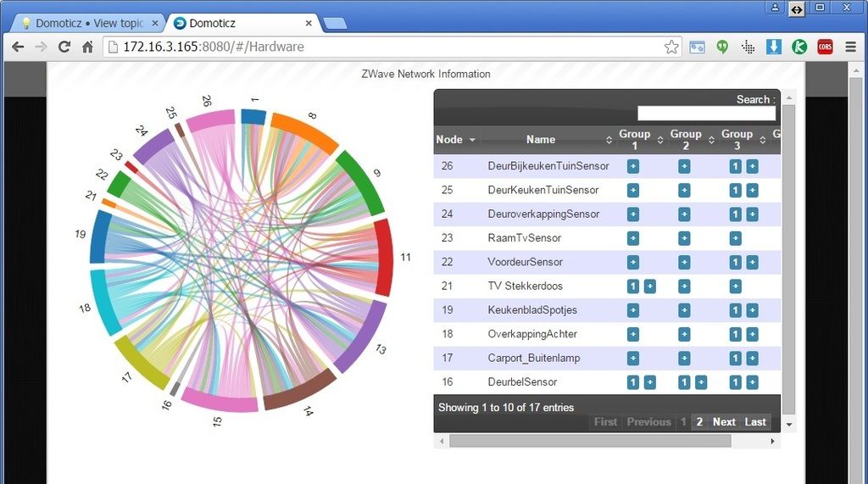The image size is (868, 484).
Task: Bookmark this page with the star icon
Action: point(671,47)
